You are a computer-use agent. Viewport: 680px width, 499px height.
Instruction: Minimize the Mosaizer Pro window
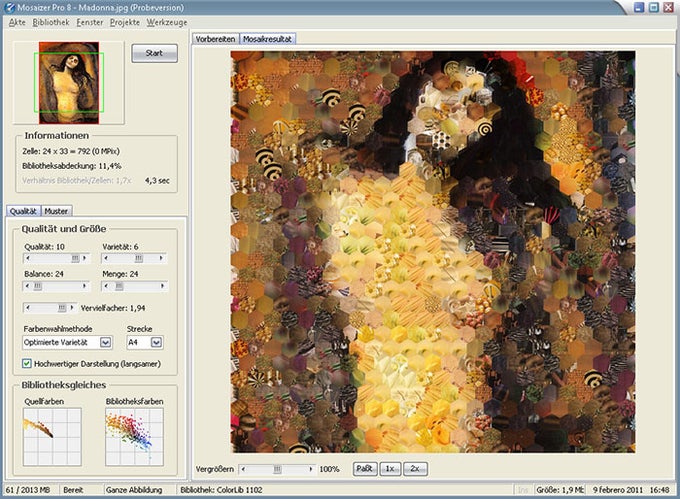pyautogui.click(x=639, y=7)
